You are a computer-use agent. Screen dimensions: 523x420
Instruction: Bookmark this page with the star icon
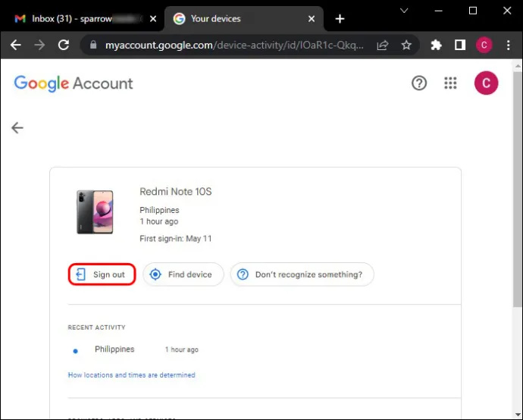(406, 45)
